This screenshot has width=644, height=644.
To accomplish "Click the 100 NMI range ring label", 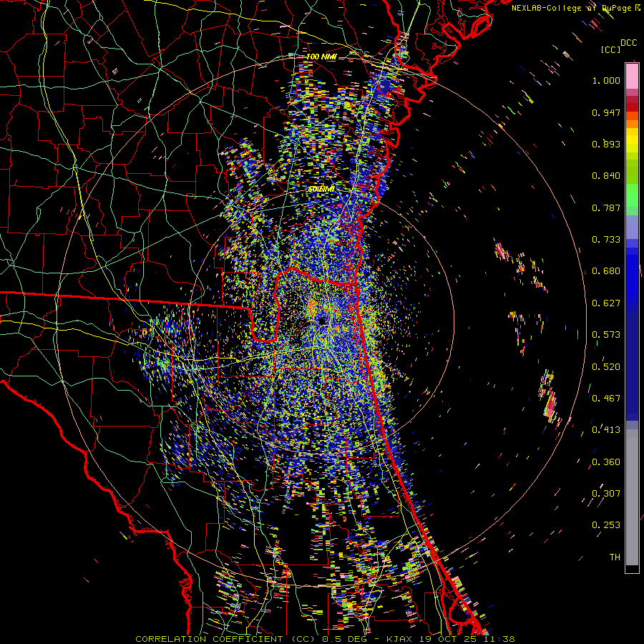I will coord(321,57).
